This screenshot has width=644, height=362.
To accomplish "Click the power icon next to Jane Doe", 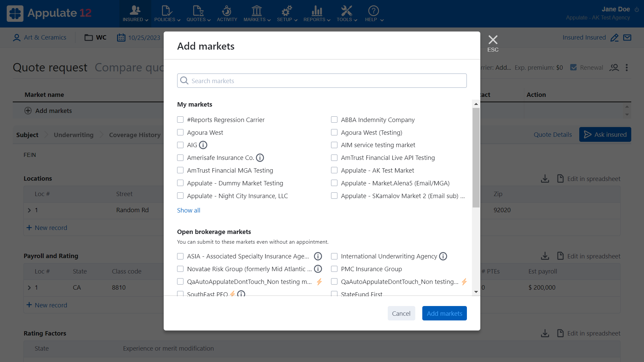I will 637,10.
